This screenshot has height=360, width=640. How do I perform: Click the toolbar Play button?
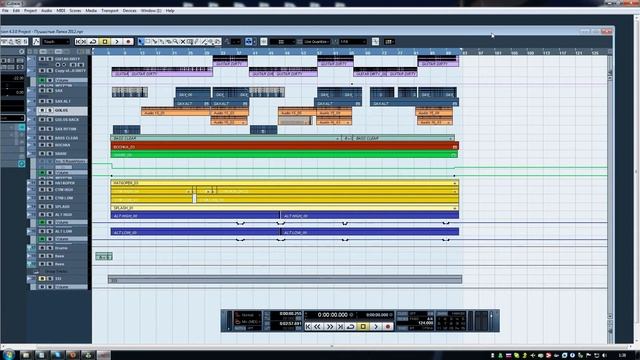117,42
